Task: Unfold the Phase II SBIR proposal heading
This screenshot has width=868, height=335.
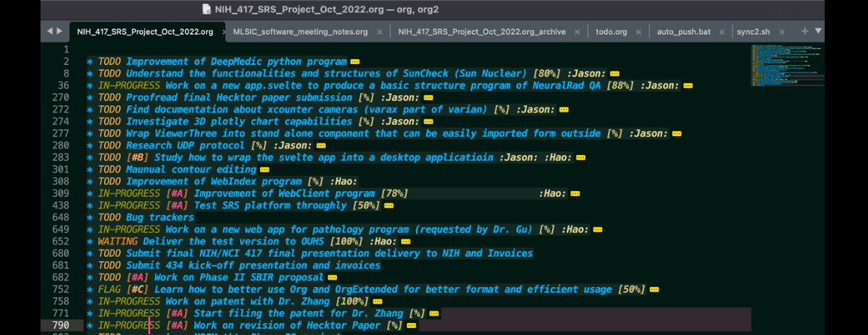Action: 332,278
